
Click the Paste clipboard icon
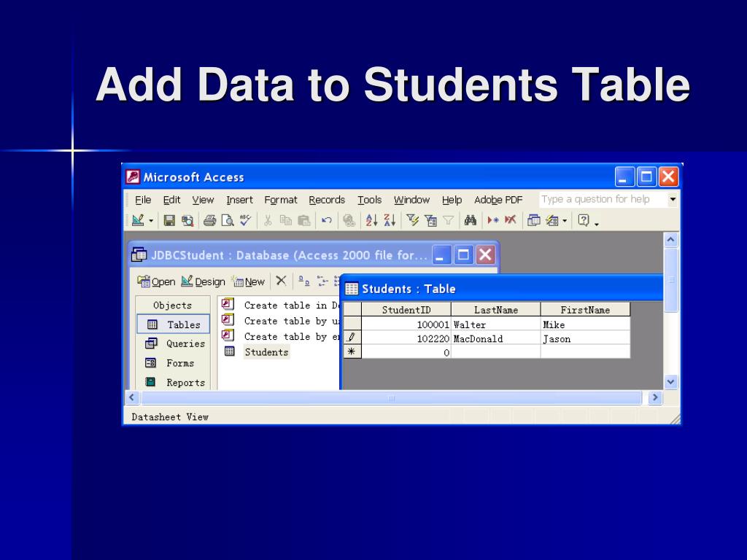coord(303,220)
